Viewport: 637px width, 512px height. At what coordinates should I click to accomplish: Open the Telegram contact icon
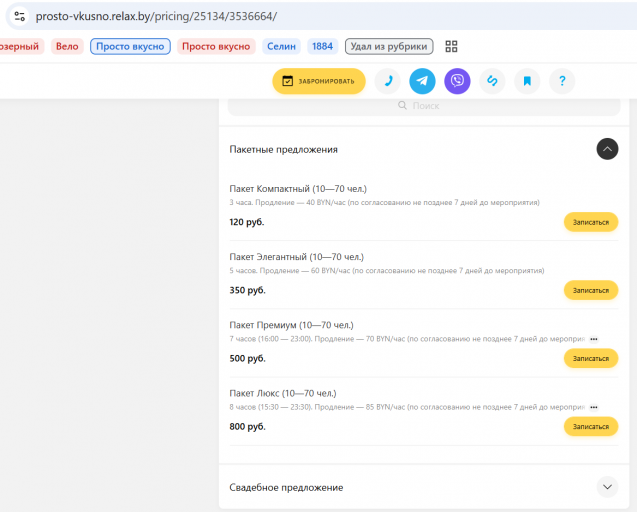click(422, 81)
